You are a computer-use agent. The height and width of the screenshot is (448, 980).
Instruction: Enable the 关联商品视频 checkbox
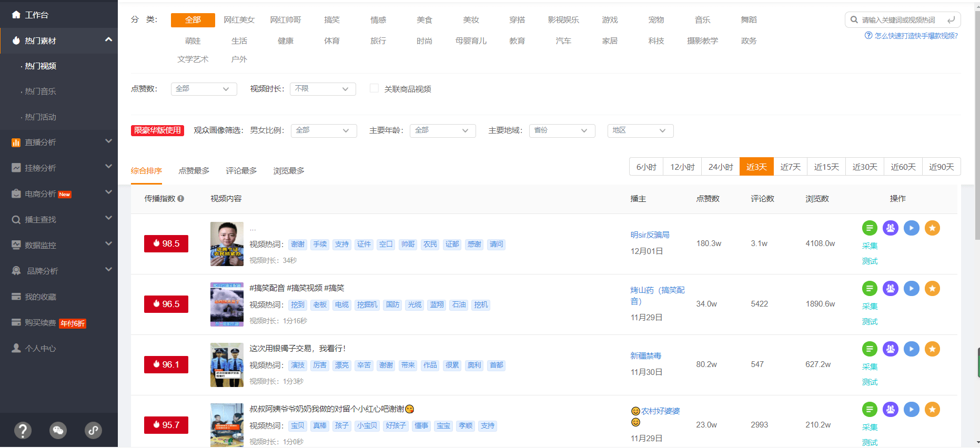374,88
